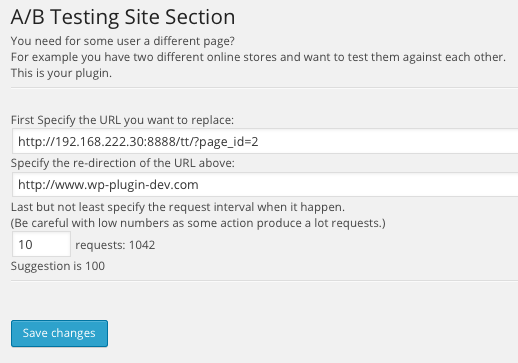Click the Save changes button

[x=59, y=333]
